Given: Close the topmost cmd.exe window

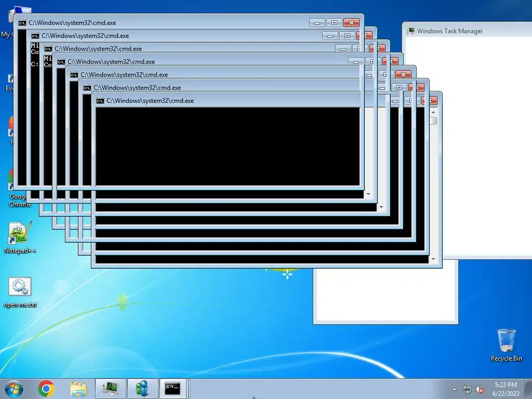Looking at the screenshot, I should pos(351,23).
